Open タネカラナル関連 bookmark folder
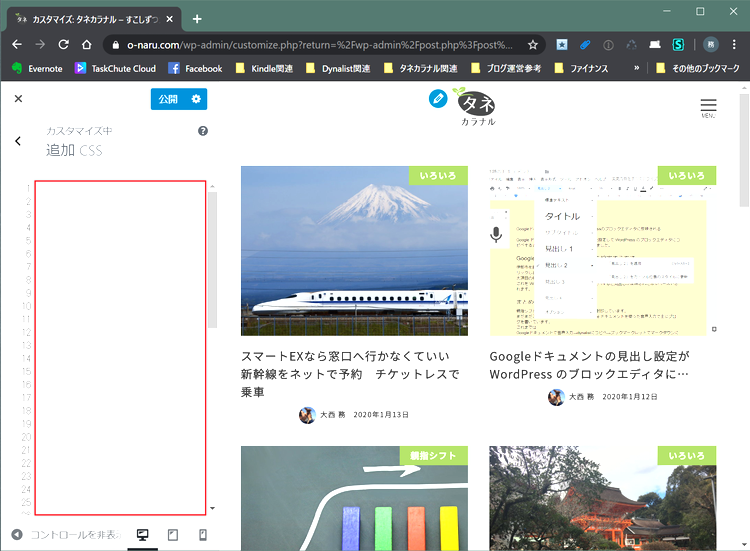Viewport: 750px width, 551px height. [x=421, y=68]
